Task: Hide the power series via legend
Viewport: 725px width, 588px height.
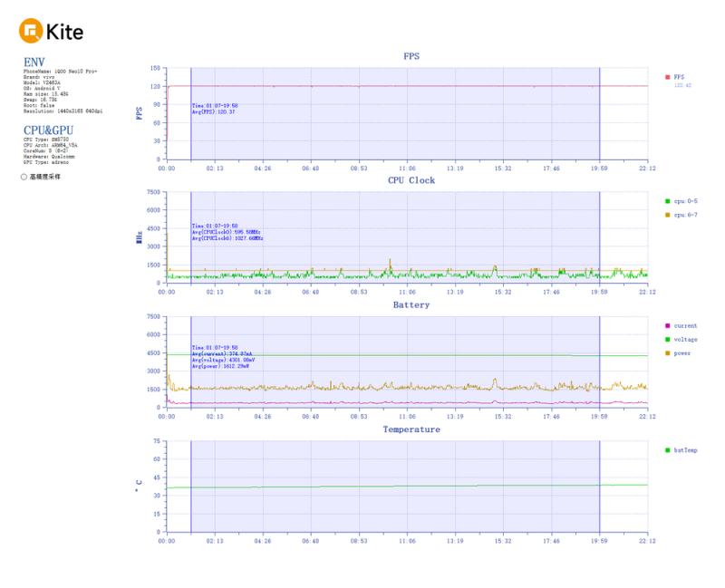Action: pyautogui.click(x=681, y=352)
